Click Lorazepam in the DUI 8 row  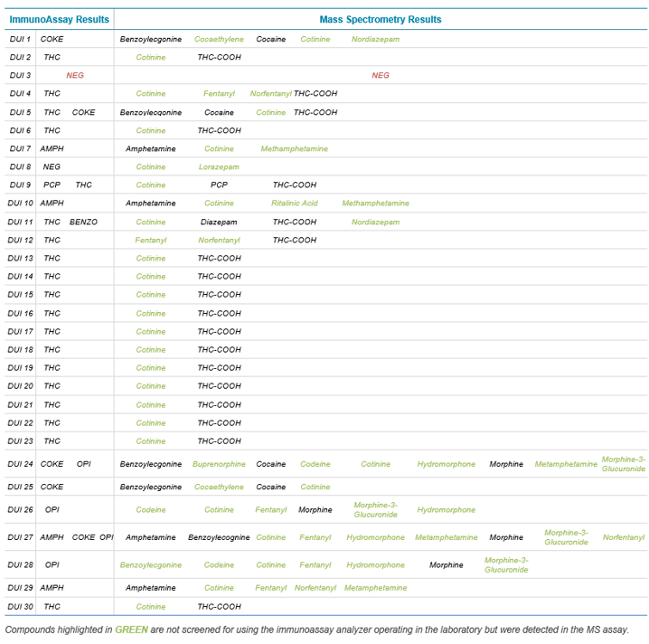(219, 167)
